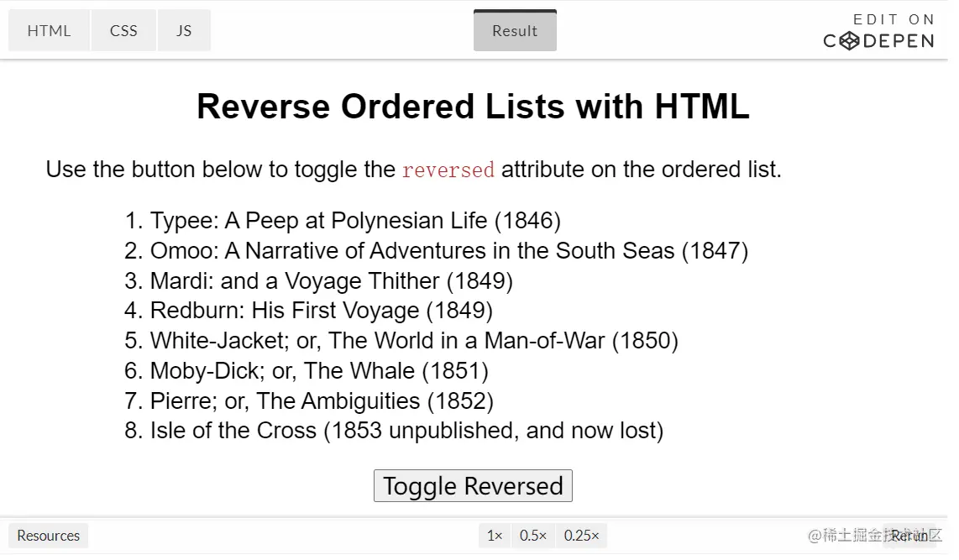Select the Omoo list entry
959x560 pixels.
click(448, 251)
